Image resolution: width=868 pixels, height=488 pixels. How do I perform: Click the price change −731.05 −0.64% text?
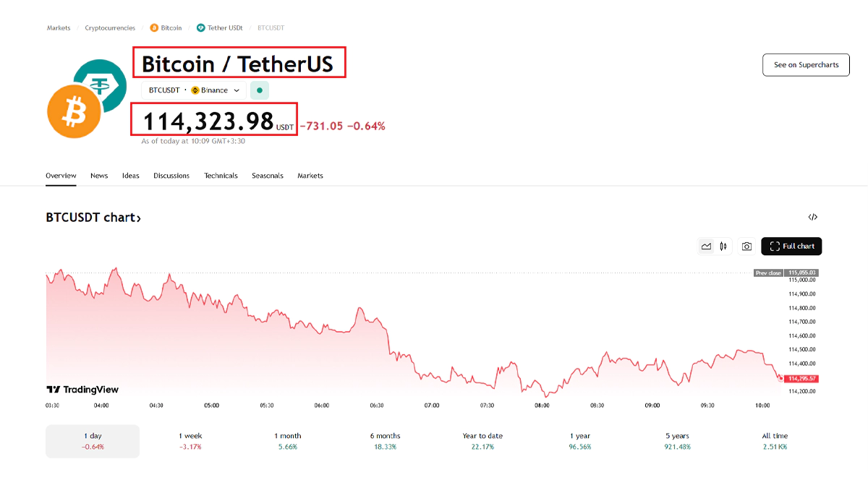click(342, 126)
